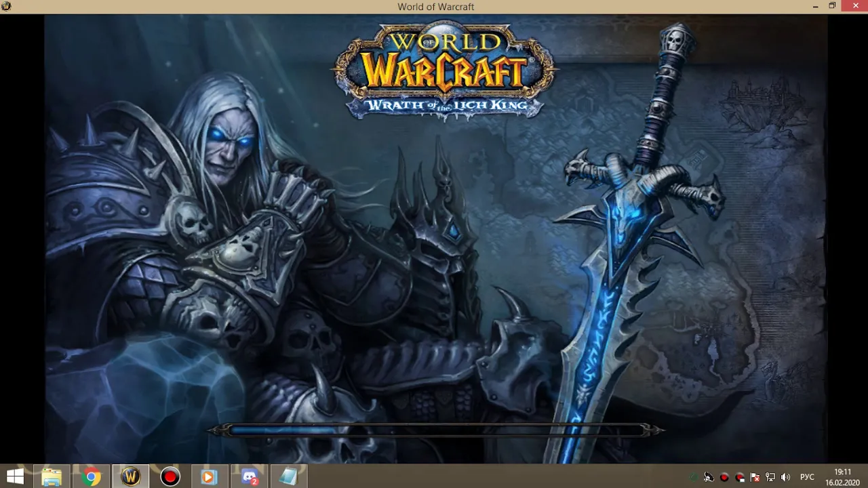Open the red screen recorder taskbar app
868x488 pixels.
pyautogui.click(x=170, y=476)
